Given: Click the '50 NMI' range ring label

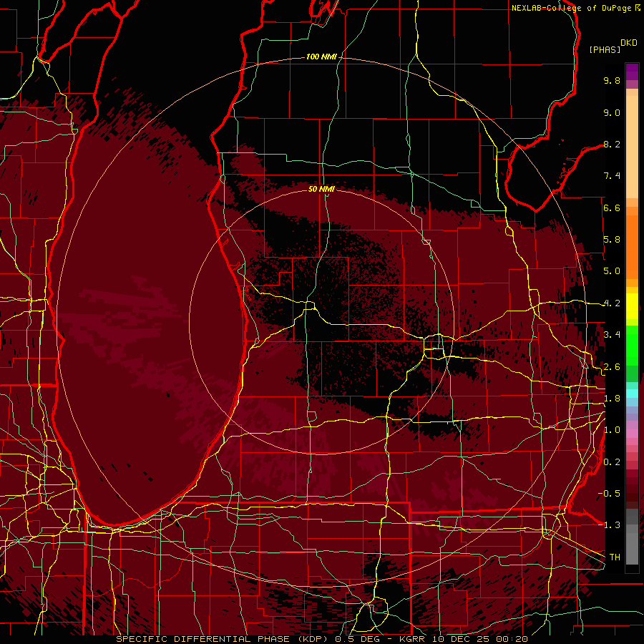Looking at the screenshot, I should pos(321,189).
